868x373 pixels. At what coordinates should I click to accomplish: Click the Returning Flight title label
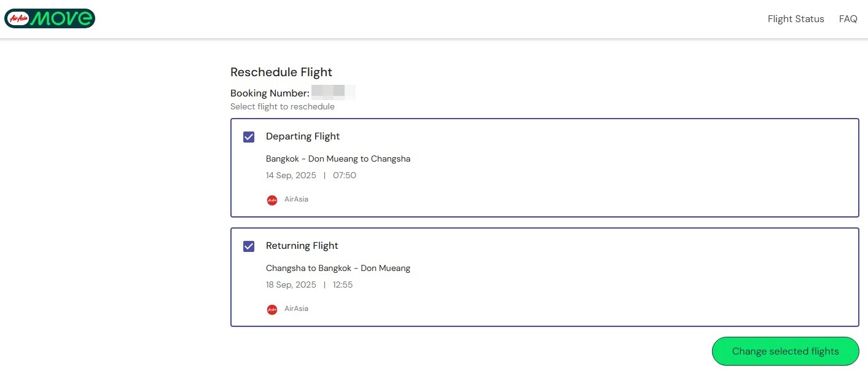tap(302, 246)
